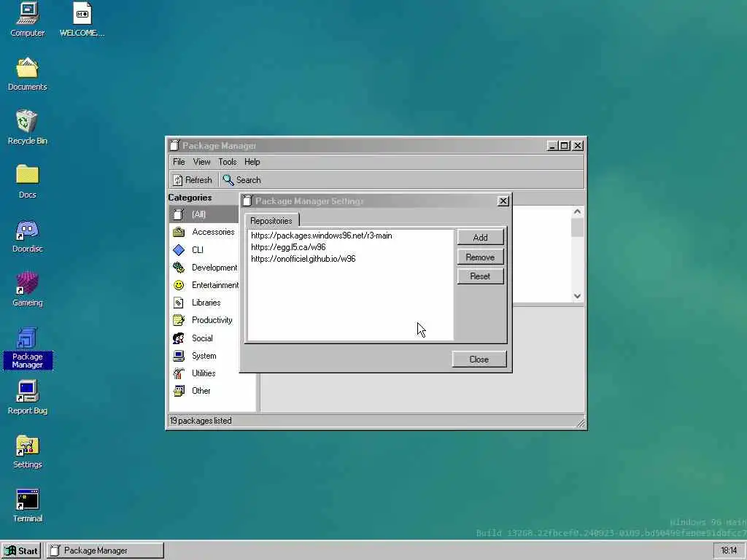Open the Documents folder icon
The image size is (747, 560).
point(27,74)
